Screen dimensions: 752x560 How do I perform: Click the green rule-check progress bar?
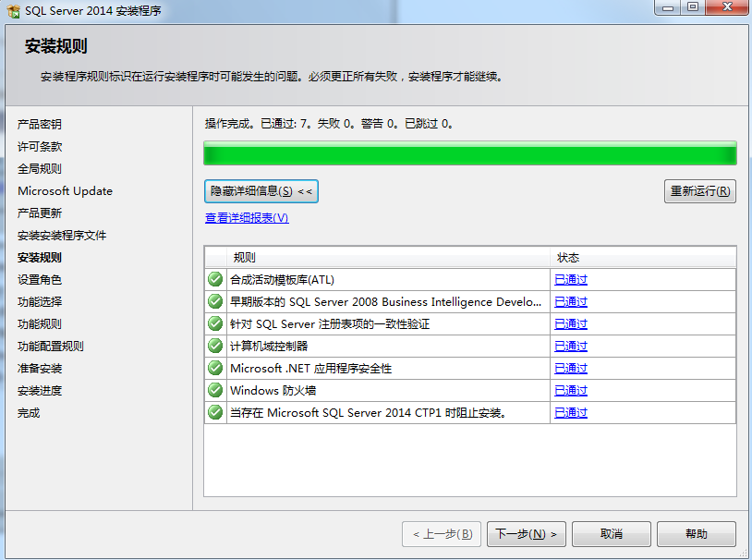(x=470, y=153)
